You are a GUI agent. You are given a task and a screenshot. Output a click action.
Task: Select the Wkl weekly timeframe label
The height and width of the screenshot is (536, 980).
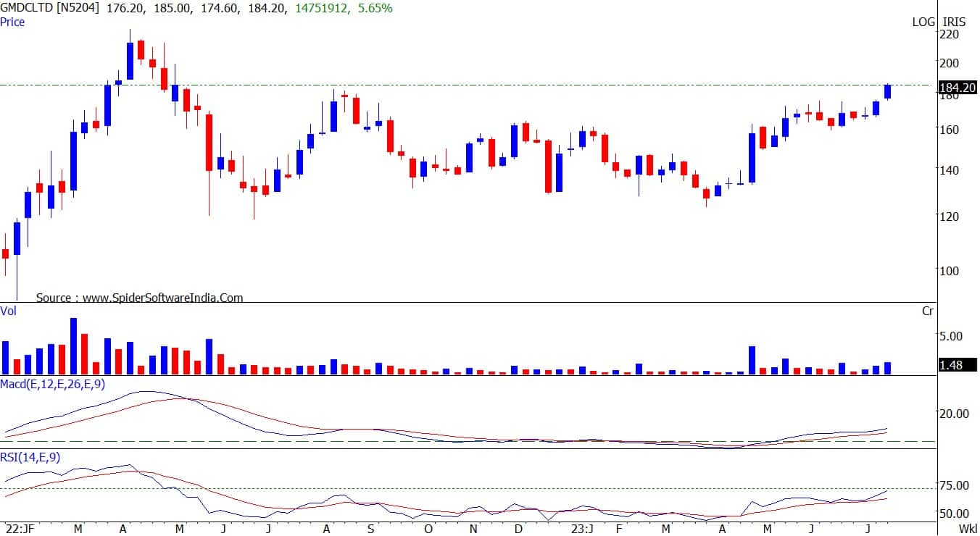pos(967,529)
